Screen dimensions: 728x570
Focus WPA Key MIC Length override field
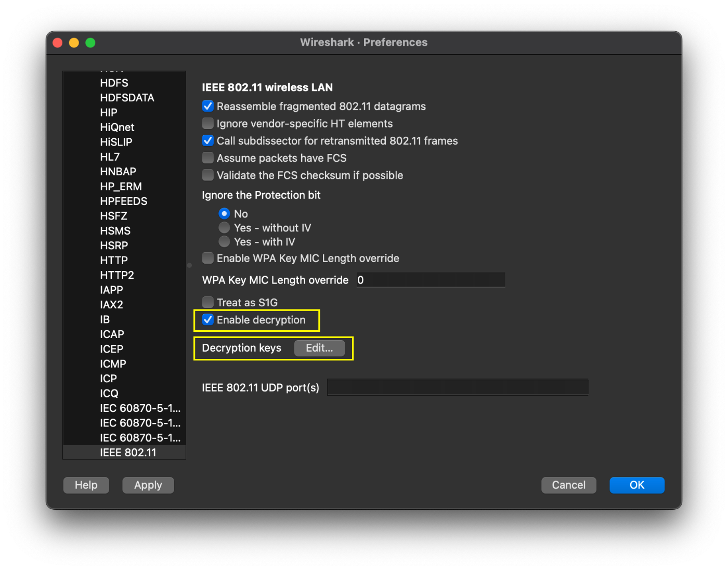tap(431, 280)
